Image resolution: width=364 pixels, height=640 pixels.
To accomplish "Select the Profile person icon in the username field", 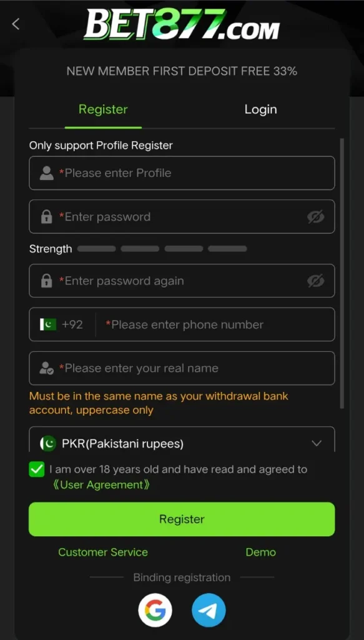I will pos(47,173).
